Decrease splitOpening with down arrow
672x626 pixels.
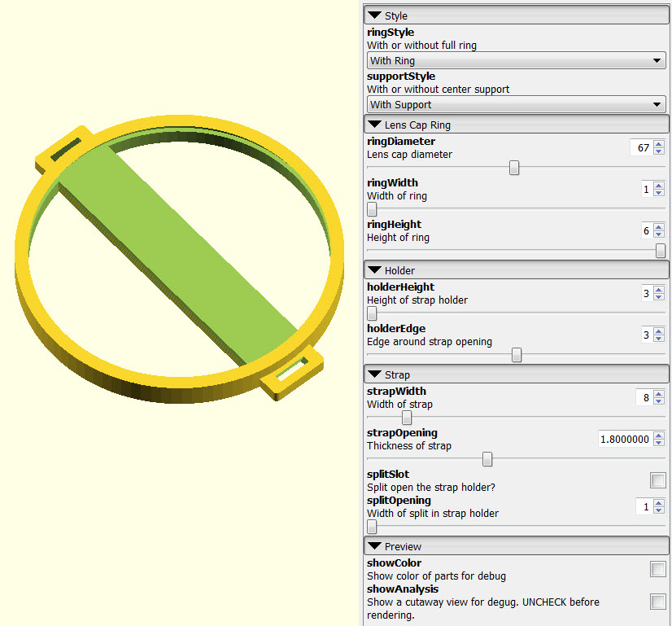[659, 510]
